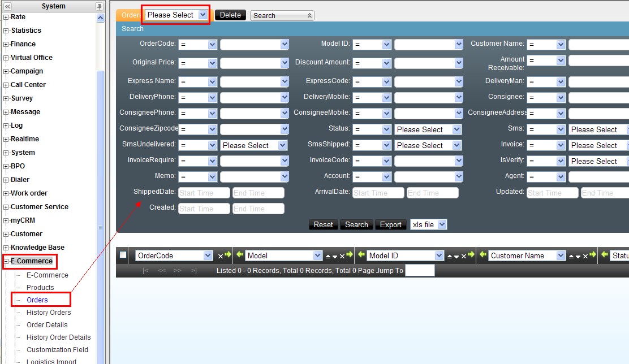This screenshot has height=364, width=629.
Task: Go to last page pagination icon
Action: (x=194, y=271)
